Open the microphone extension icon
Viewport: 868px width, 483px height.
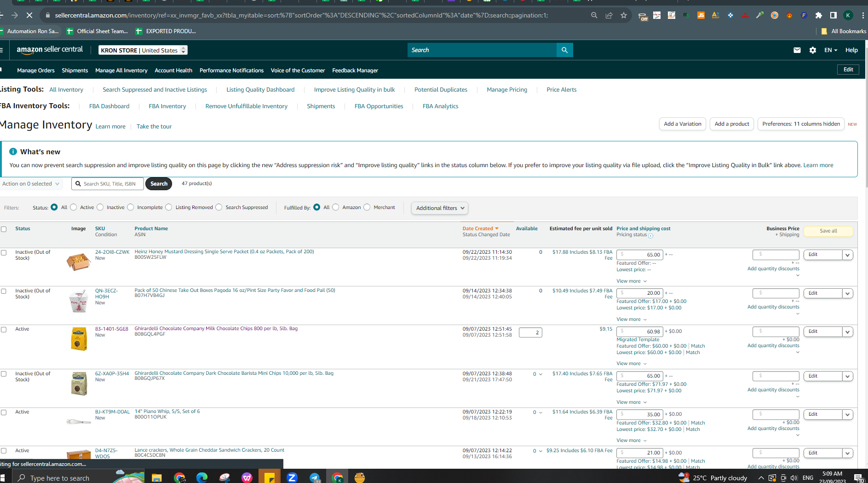(759, 15)
